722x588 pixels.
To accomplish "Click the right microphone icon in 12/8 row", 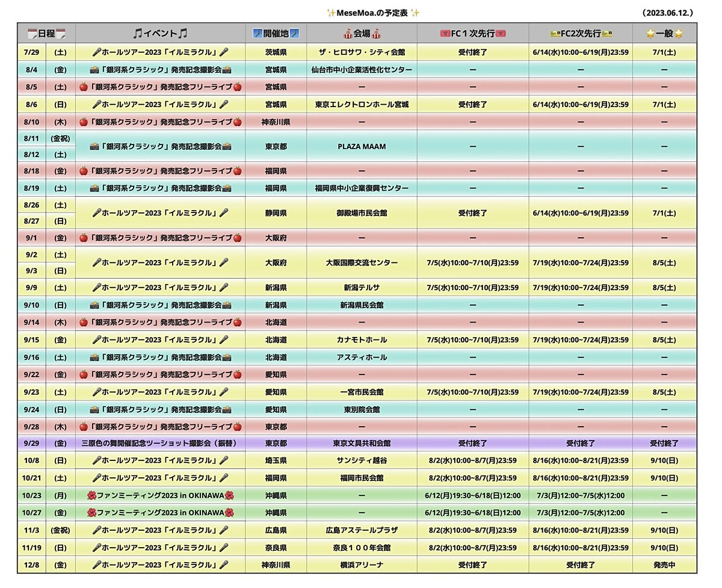I will 224,565.
